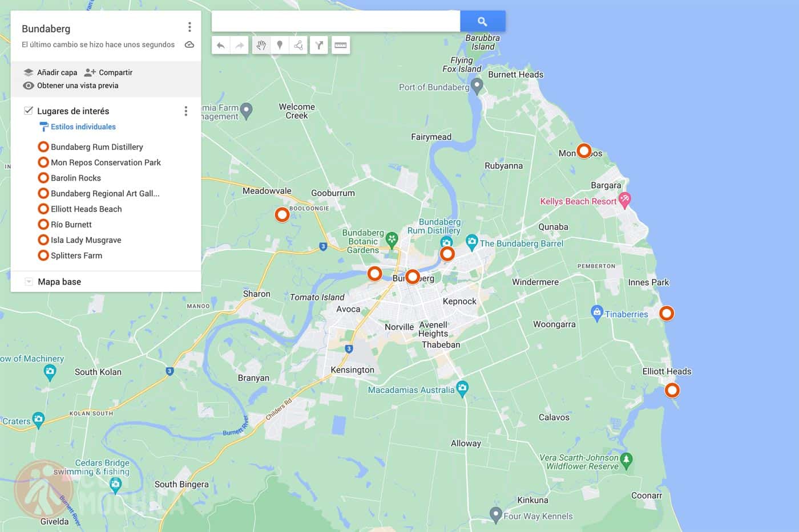Screen dimensions: 799x532
Task: Click Compartir to share the map
Action: tap(108, 72)
